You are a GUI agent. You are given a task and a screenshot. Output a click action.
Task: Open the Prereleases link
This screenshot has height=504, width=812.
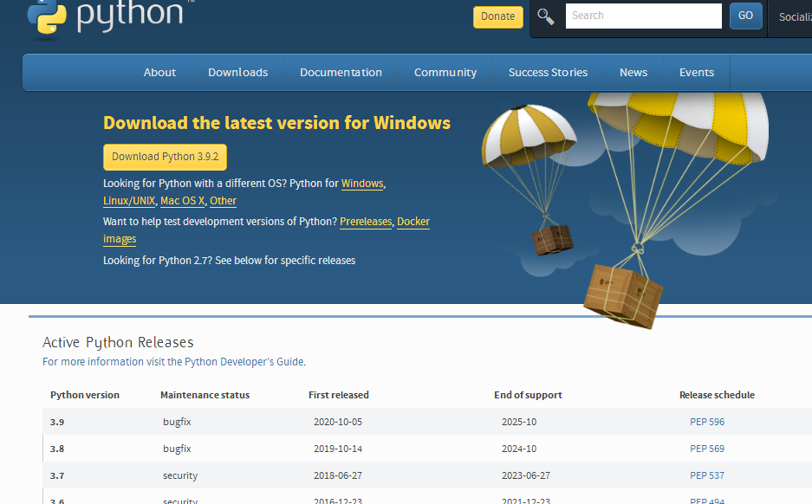(366, 222)
